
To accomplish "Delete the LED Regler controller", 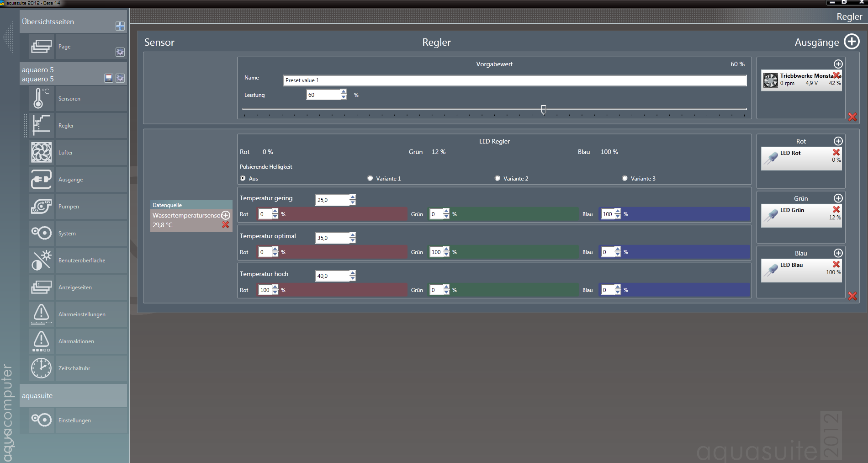I will (x=852, y=296).
